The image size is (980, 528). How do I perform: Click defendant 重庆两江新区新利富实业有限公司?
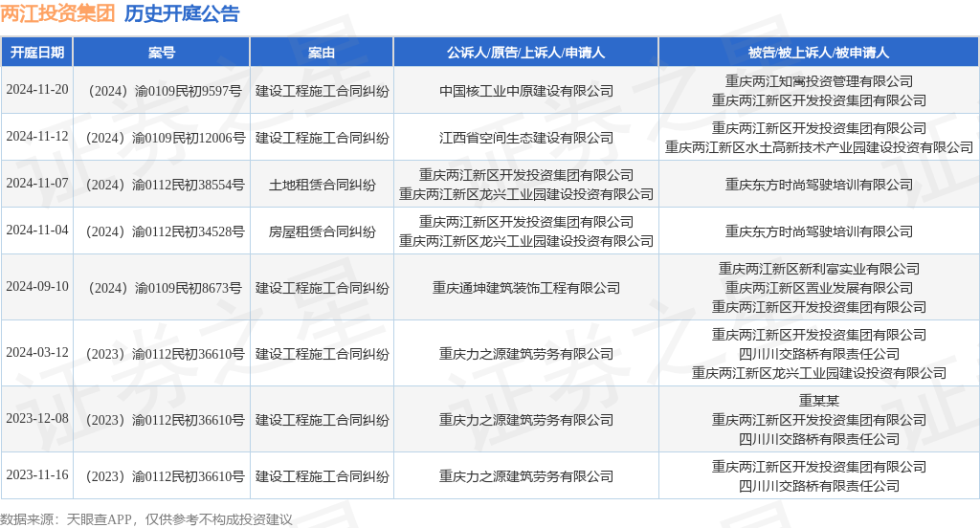(819, 270)
